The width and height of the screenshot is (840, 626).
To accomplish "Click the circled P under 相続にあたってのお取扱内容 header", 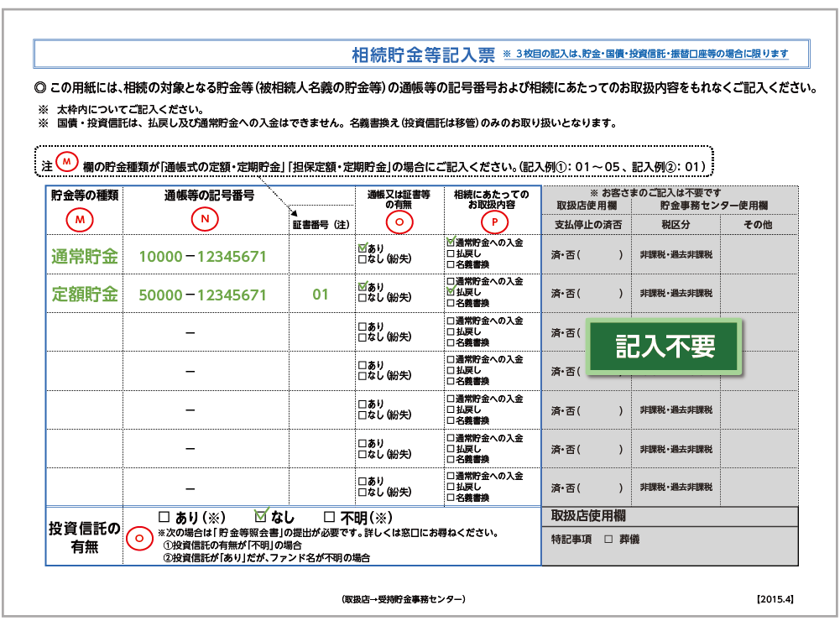I will (494, 222).
